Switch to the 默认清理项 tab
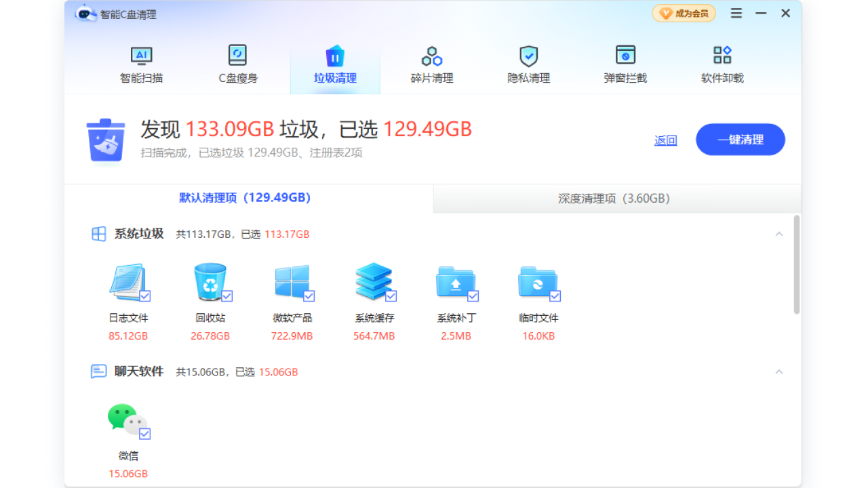 coord(245,198)
